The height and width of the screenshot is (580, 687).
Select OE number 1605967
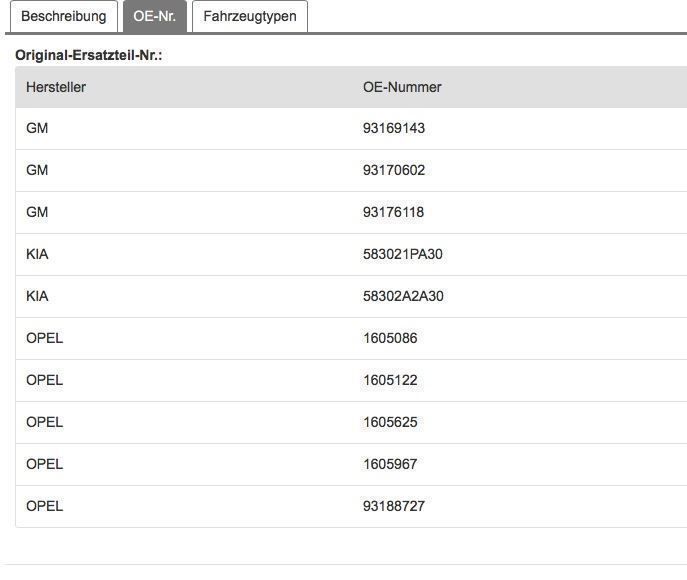pos(390,464)
